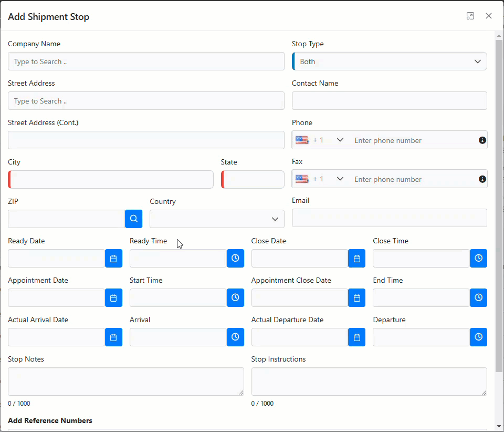Image resolution: width=504 pixels, height=432 pixels.
Task: Click the Close Date calendar icon
Action: 356,259
